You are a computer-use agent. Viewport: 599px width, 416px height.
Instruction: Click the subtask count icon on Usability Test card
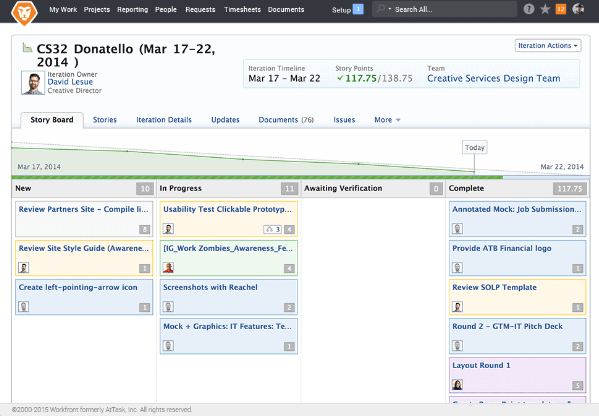click(x=272, y=229)
